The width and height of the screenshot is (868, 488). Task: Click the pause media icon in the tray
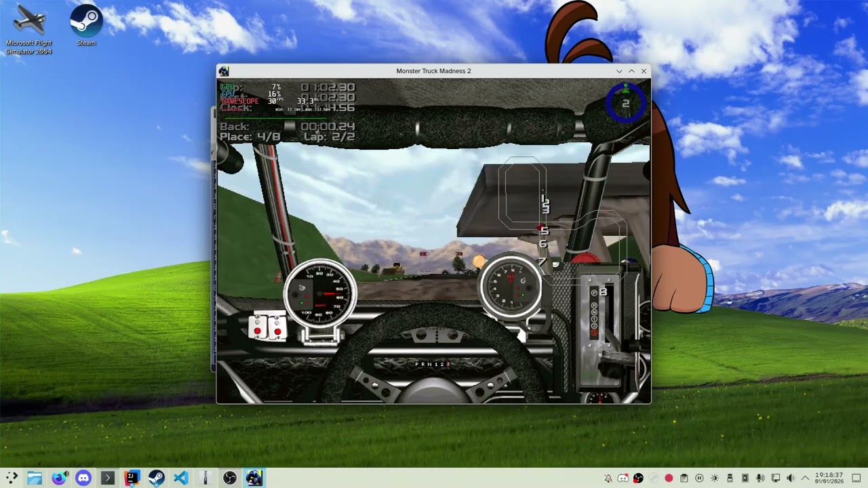coord(699,479)
